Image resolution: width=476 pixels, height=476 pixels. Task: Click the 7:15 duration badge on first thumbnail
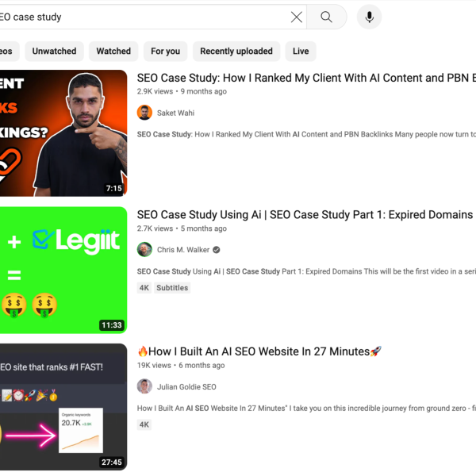pyautogui.click(x=113, y=188)
